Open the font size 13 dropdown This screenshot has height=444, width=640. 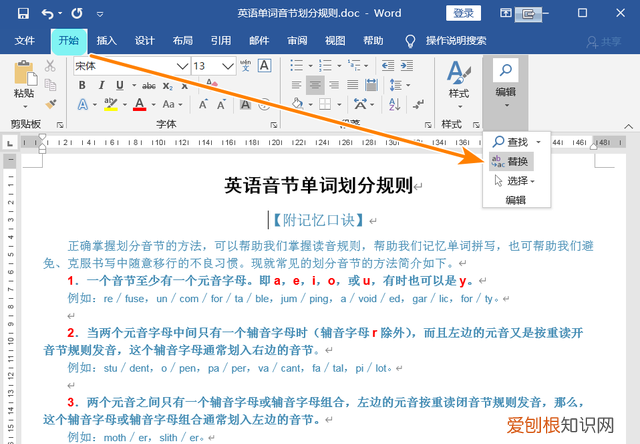[227, 66]
